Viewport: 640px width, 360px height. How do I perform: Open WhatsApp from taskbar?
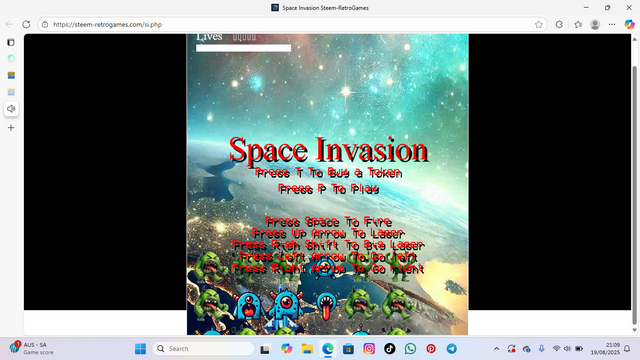(x=410, y=349)
